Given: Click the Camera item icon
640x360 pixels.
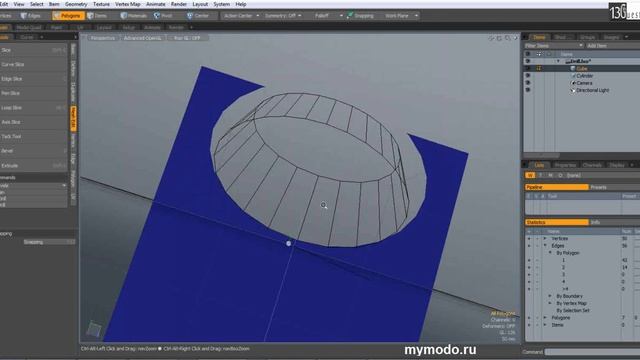Looking at the screenshot, I should [573, 83].
